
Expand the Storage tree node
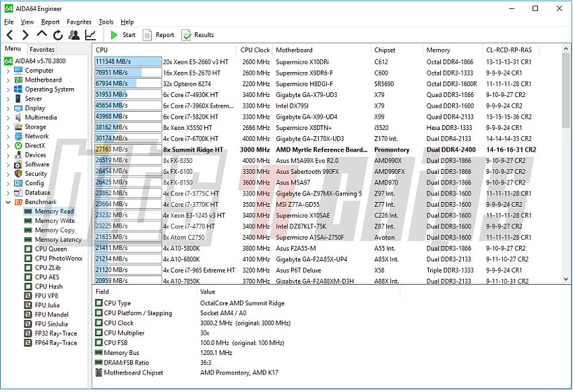point(8,127)
